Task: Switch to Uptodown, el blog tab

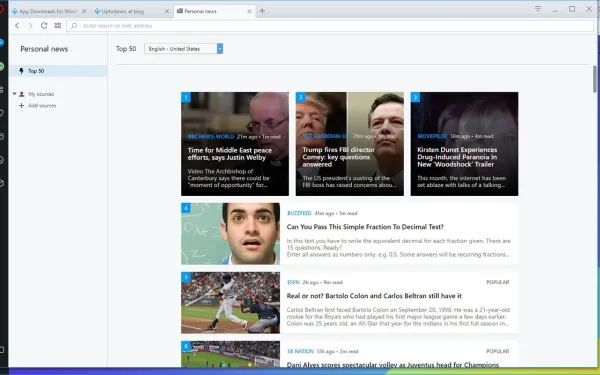Action: (x=132, y=11)
